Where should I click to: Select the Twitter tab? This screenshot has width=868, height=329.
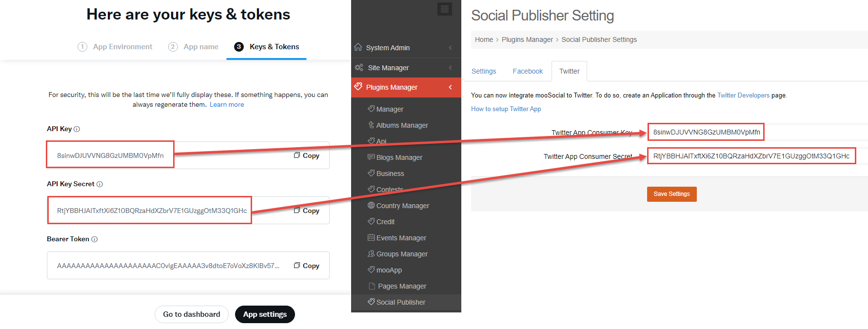[x=569, y=71]
